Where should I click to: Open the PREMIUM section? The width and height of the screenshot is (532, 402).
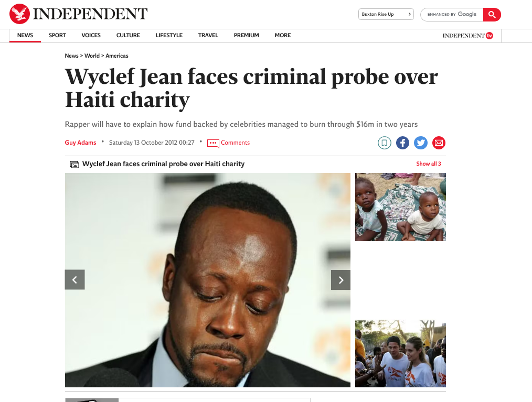coord(246,35)
